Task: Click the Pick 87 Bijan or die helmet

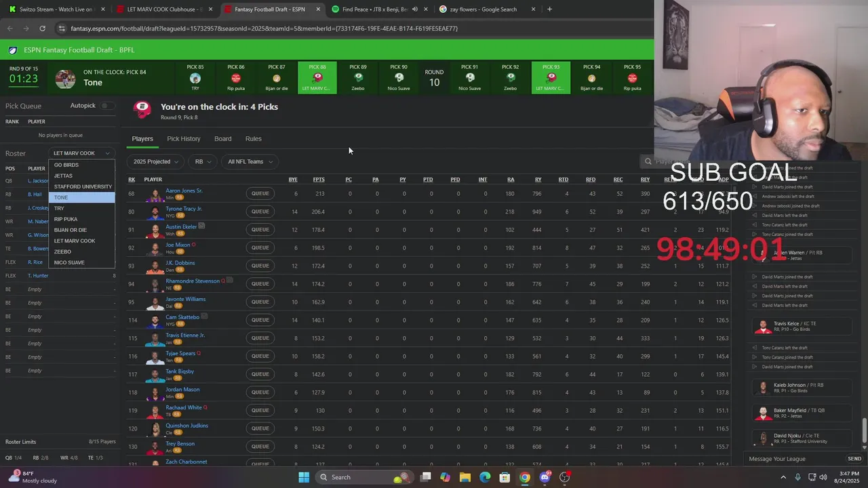Action: click(x=277, y=78)
